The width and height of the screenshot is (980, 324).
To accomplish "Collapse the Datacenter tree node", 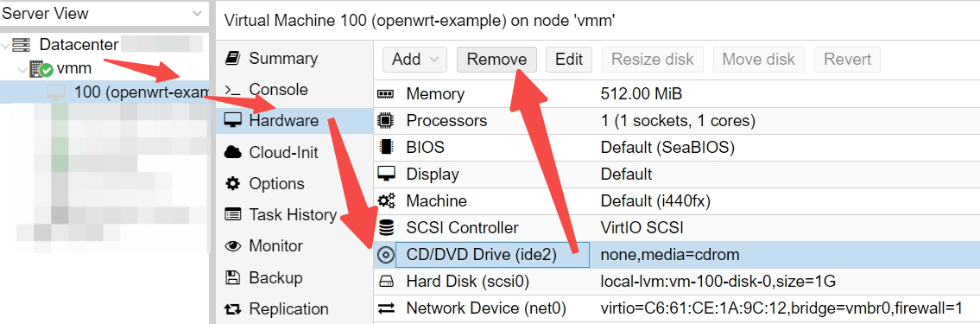I will (x=6, y=45).
